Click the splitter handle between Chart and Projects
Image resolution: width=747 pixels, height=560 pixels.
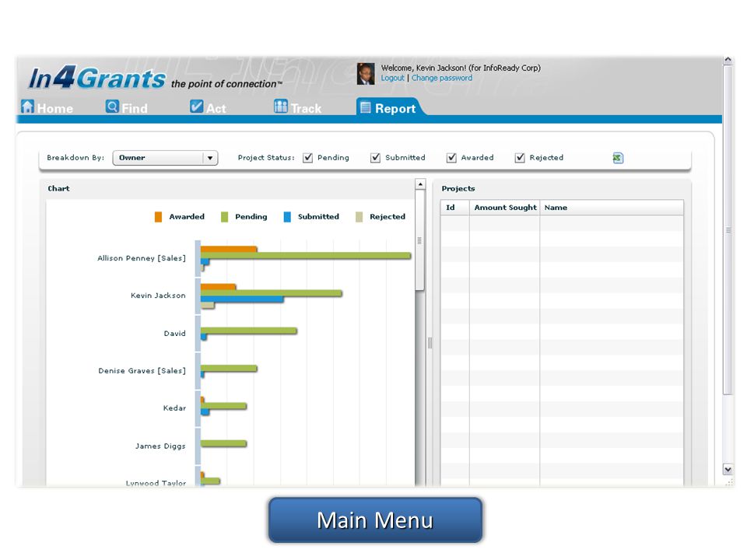tap(430, 343)
